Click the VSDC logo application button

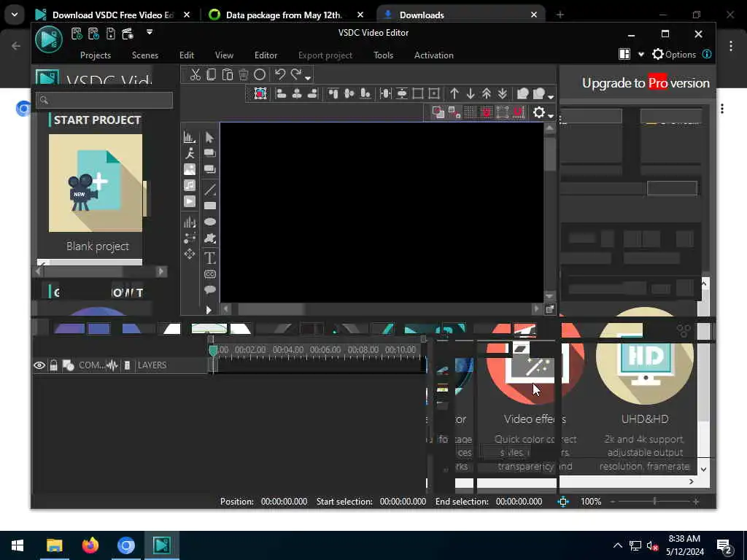coord(49,39)
